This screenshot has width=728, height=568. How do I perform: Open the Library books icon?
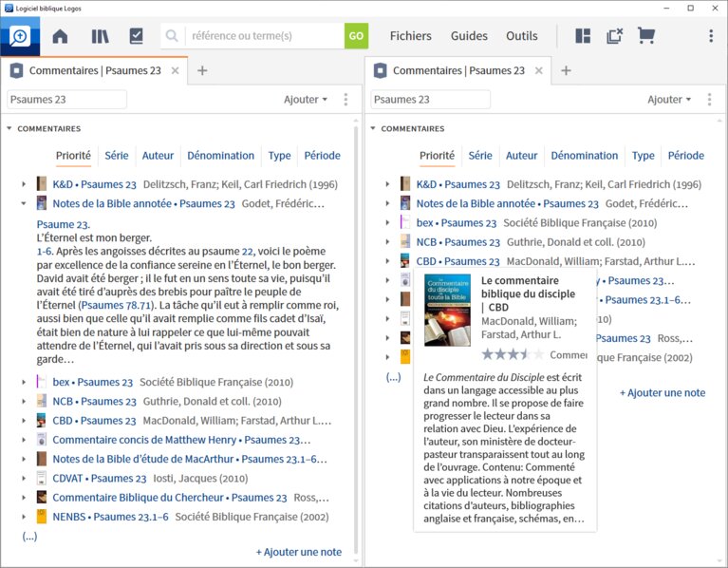tap(100, 36)
